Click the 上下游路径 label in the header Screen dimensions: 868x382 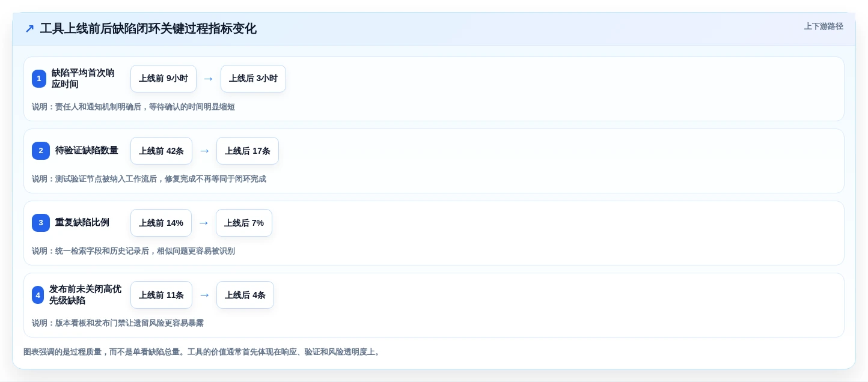pos(824,26)
